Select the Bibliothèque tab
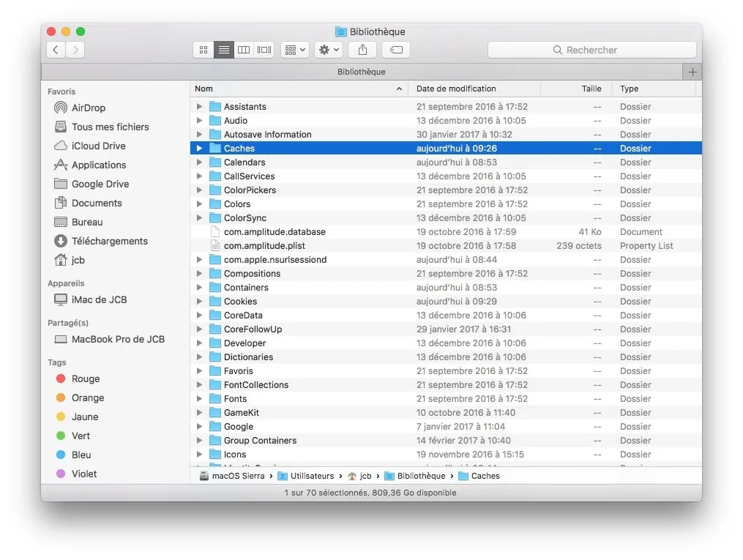 coord(362,72)
